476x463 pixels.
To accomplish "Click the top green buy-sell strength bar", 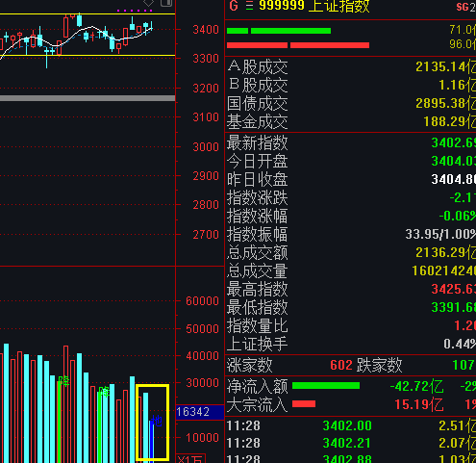I will (279, 31).
